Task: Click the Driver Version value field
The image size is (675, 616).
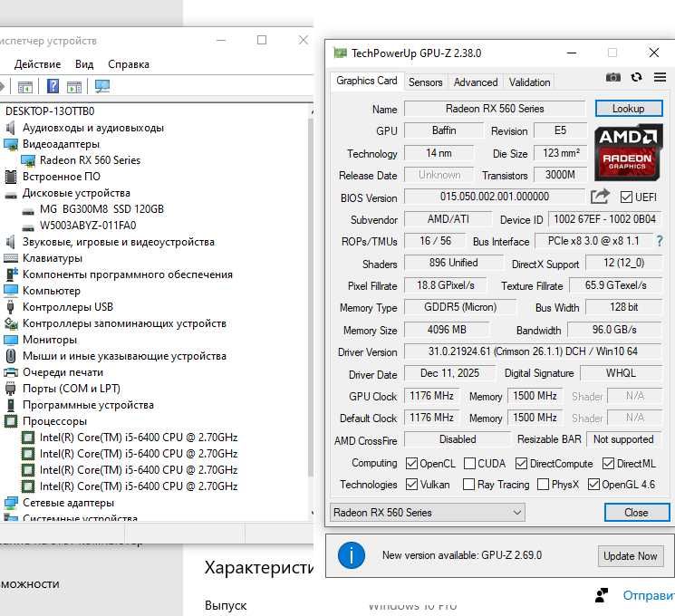Action: [x=533, y=351]
